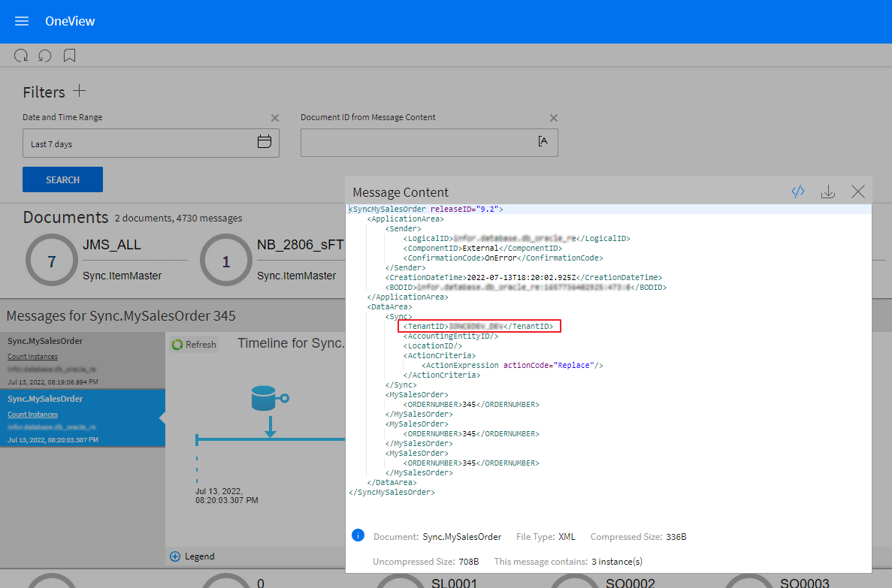Remove the Document ID filter
Viewport: 892px width, 588px height.
554,118
